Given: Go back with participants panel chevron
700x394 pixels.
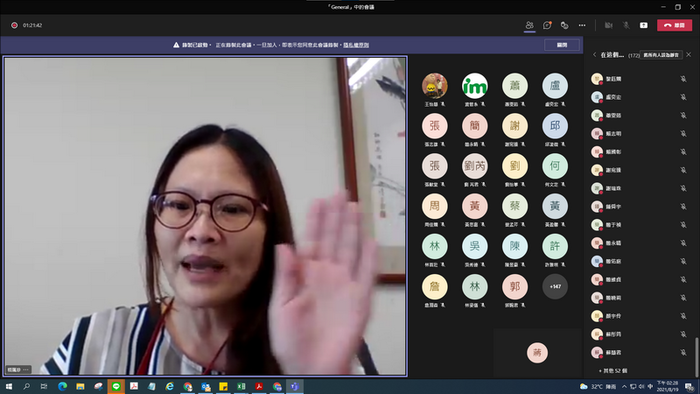Looking at the screenshot, I should (x=595, y=55).
